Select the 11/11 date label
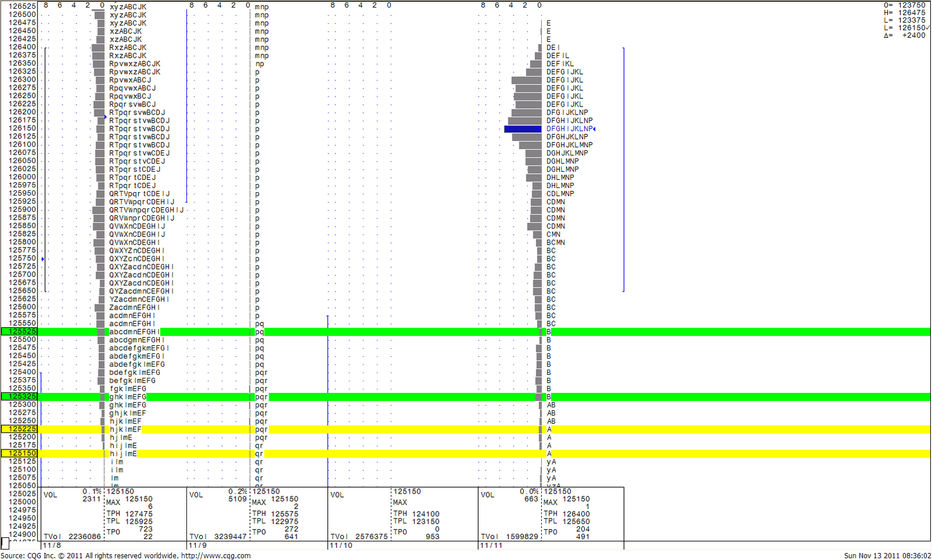This screenshot has height=560, width=932. pos(490,545)
